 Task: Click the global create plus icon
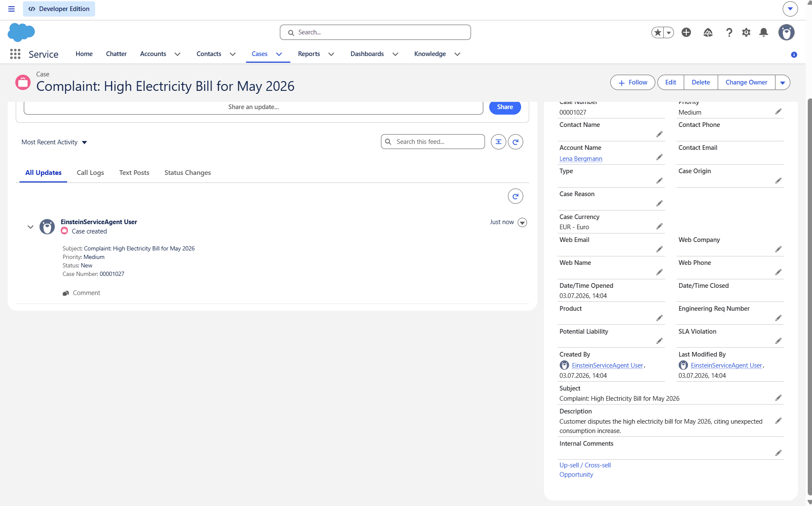(686, 32)
